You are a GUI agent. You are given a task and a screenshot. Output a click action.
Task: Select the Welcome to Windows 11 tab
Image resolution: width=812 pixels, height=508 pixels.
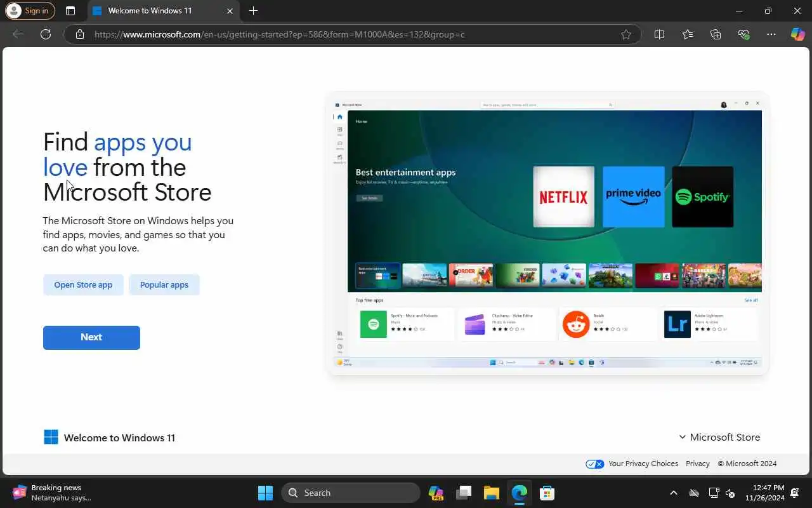pos(162,11)
